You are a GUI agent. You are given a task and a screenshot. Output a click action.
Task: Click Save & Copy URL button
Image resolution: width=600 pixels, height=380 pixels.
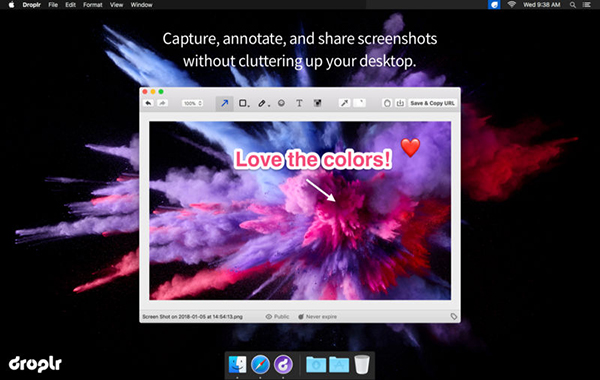pyautogui.click(x=432, y=103)
